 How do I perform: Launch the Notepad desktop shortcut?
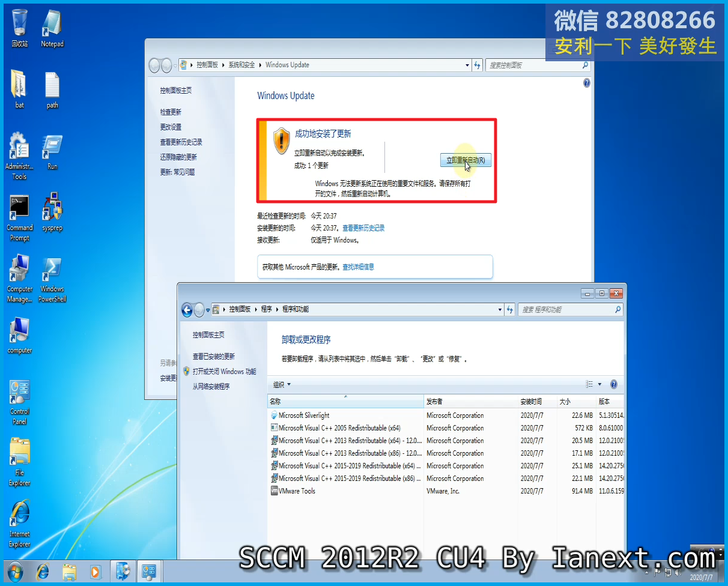click(x=52, y=28)
